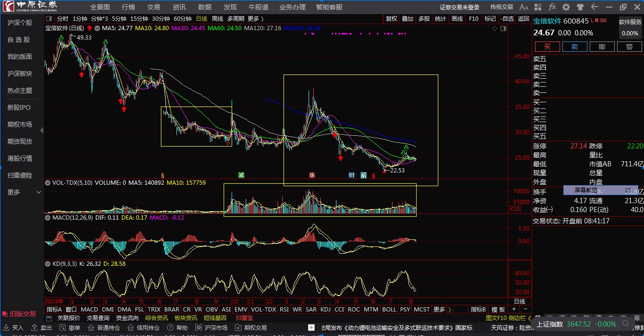
Task: Open the four-square layout grid icon
Action: (x=538, y=7)
